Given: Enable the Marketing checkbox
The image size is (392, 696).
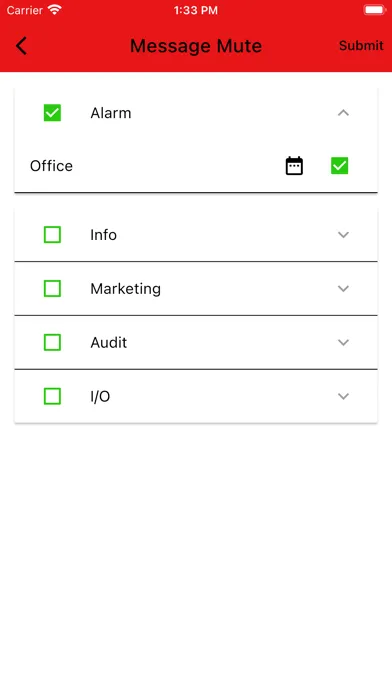Looking at the screenshot, I should tap(52, 289).
